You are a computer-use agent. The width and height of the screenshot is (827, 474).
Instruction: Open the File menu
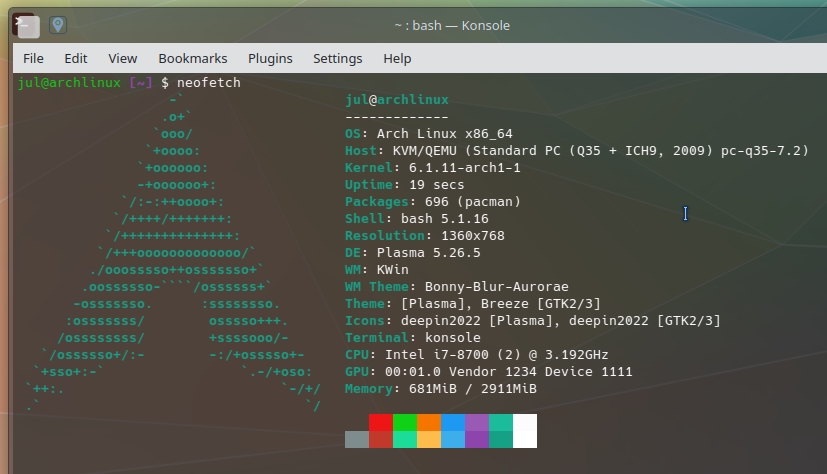click(33, 58)
